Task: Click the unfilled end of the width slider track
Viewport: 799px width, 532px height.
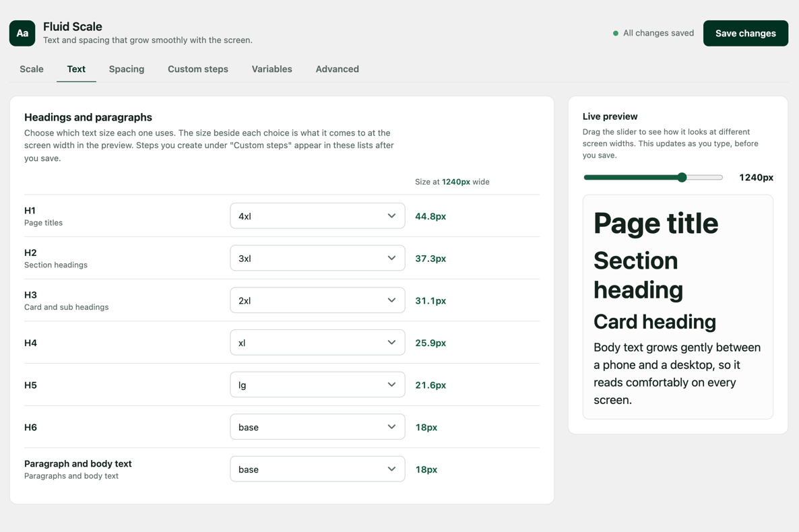Action: tap(705, 177)
